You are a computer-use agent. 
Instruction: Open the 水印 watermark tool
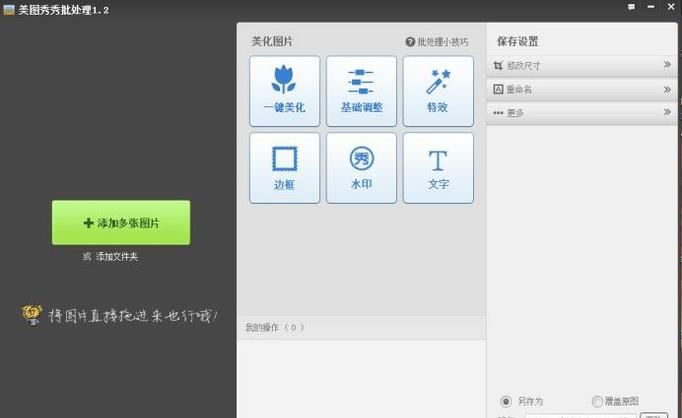[x=361, y=168]
